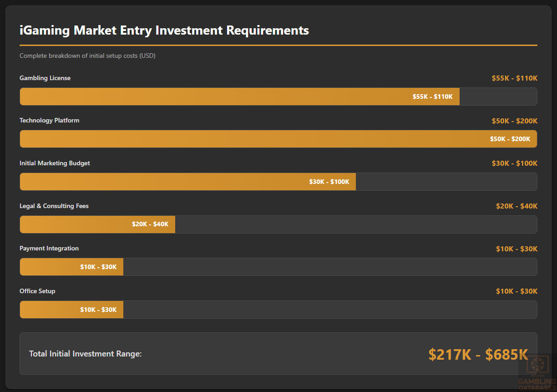Select the Office Setup label
The image size is (557, 392).
tap(37, 291)
